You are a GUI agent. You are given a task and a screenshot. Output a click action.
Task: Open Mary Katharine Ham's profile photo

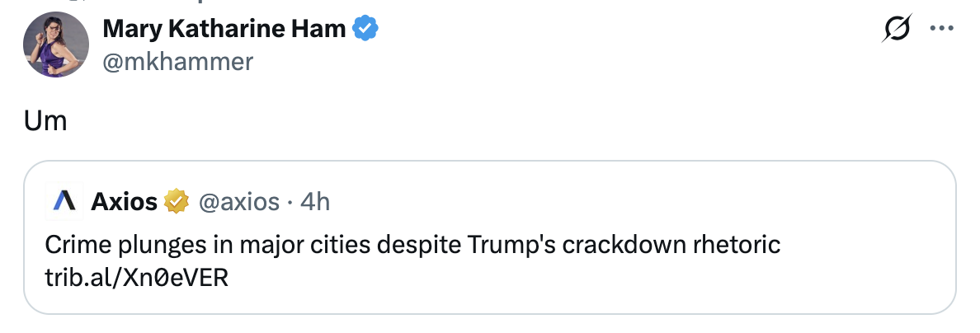point(56,45)
